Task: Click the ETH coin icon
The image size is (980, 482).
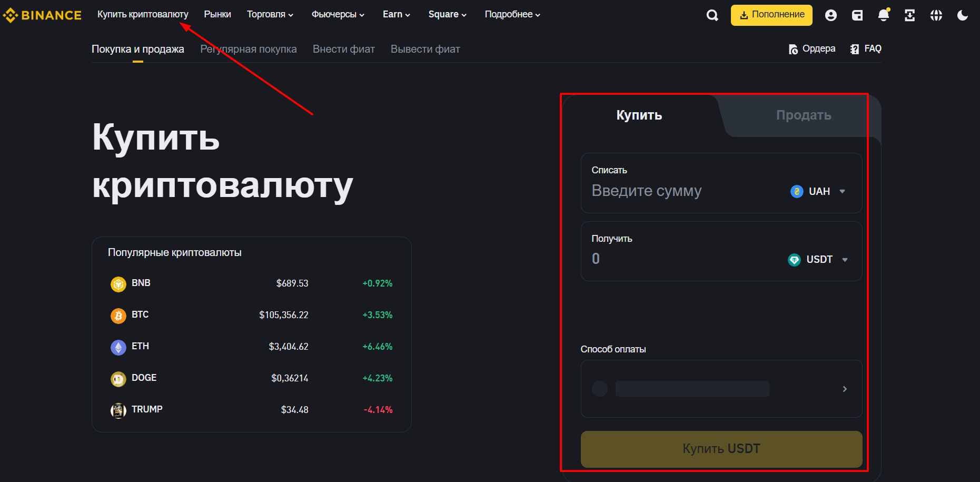Action: point(118,347)
